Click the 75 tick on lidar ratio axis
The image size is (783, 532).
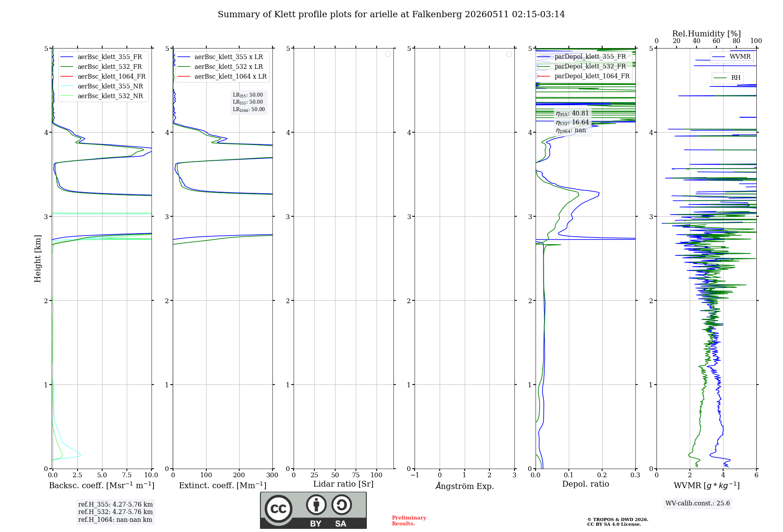(355, 475)
